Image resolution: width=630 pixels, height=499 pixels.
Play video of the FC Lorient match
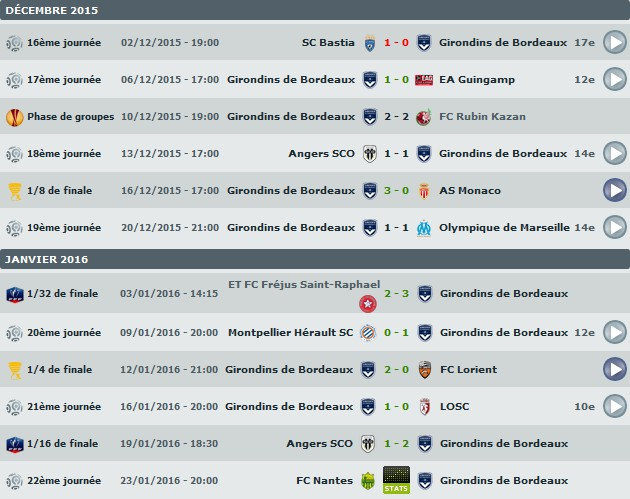pos(613,369)
